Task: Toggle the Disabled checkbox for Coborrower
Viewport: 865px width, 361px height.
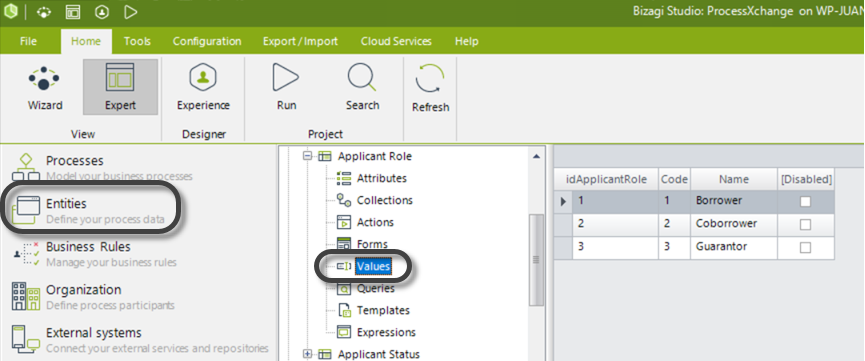Action: (805, 225)
